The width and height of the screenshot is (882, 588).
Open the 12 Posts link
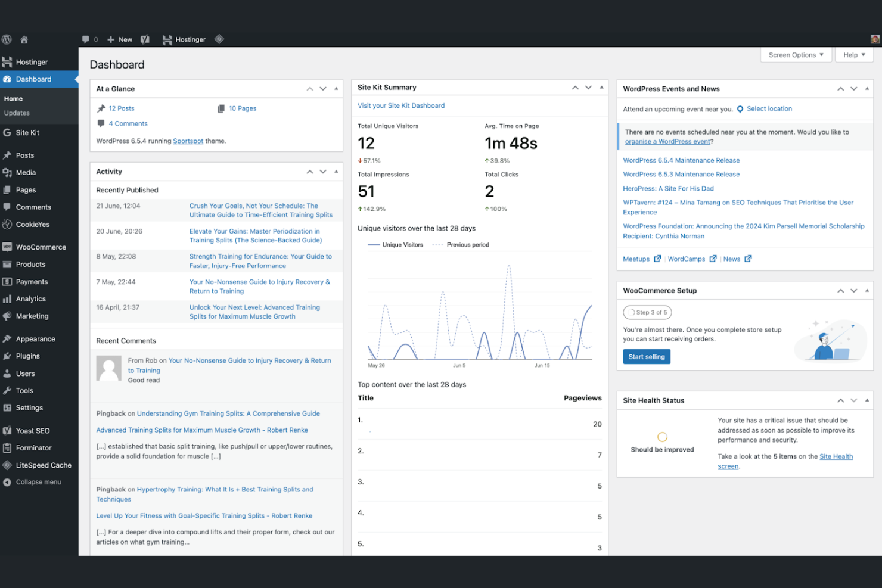coord(122,108)
